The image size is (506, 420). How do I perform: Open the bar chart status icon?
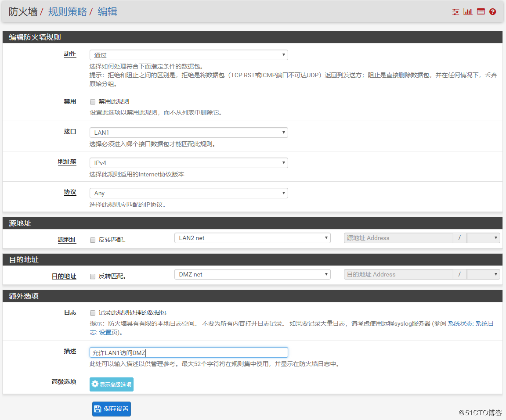coord(468,12)
